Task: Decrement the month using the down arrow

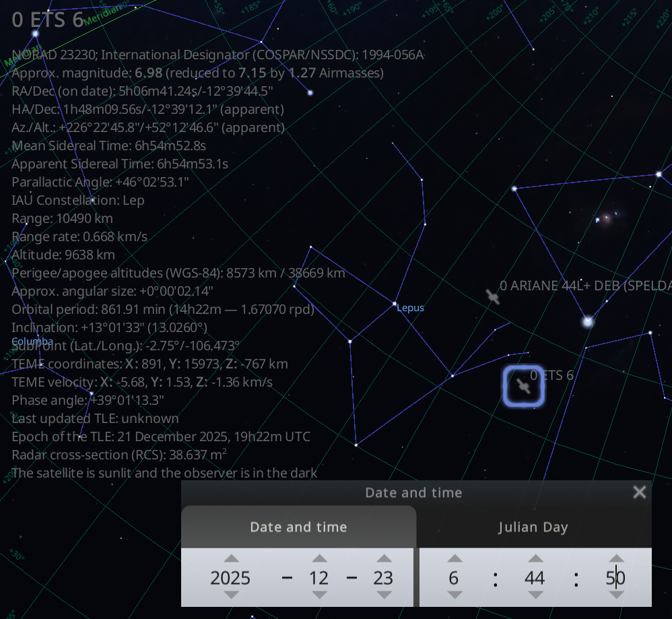Action: click(x=319, y=595)
